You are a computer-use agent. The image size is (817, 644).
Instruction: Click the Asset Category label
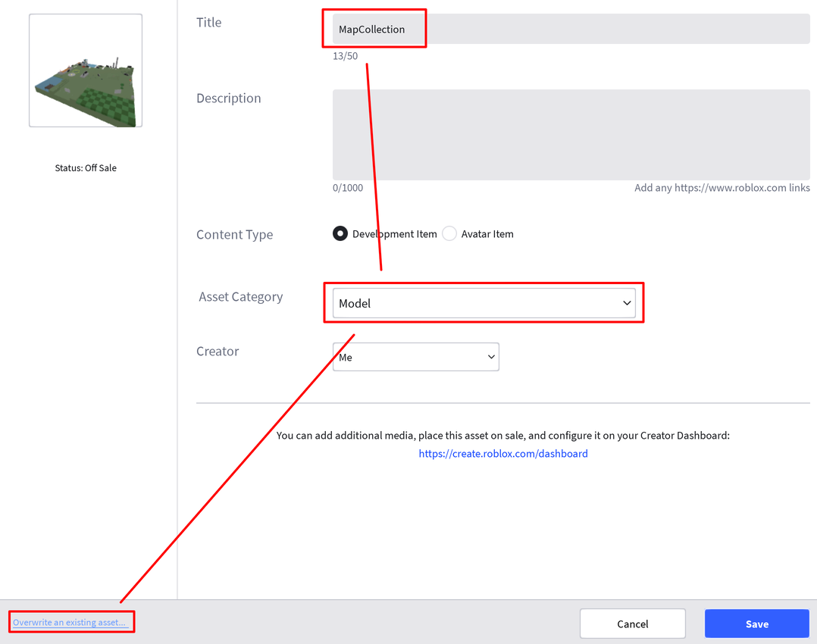(x=240, y=297)
